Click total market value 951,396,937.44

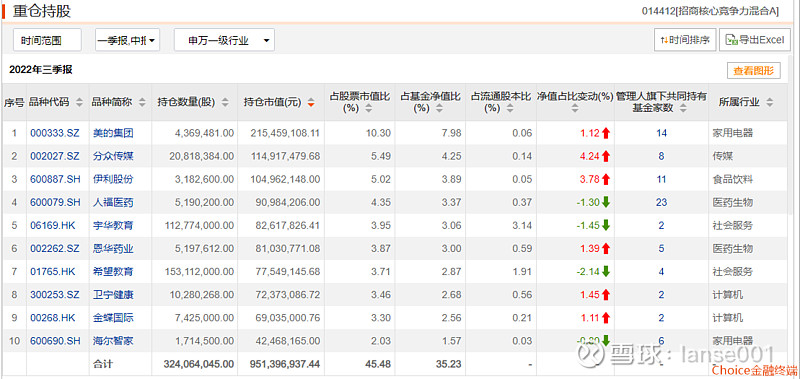pyautogui.click(x=285, y=364)
